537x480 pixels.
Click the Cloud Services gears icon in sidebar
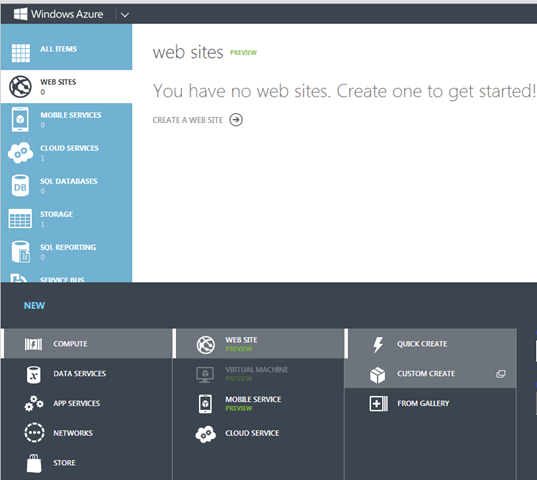pos(21,153)
